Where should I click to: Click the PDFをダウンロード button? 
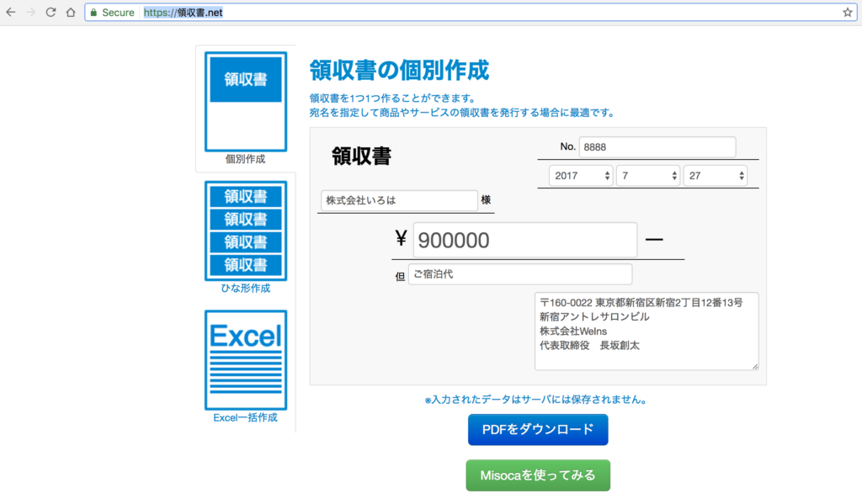(538, 429)
